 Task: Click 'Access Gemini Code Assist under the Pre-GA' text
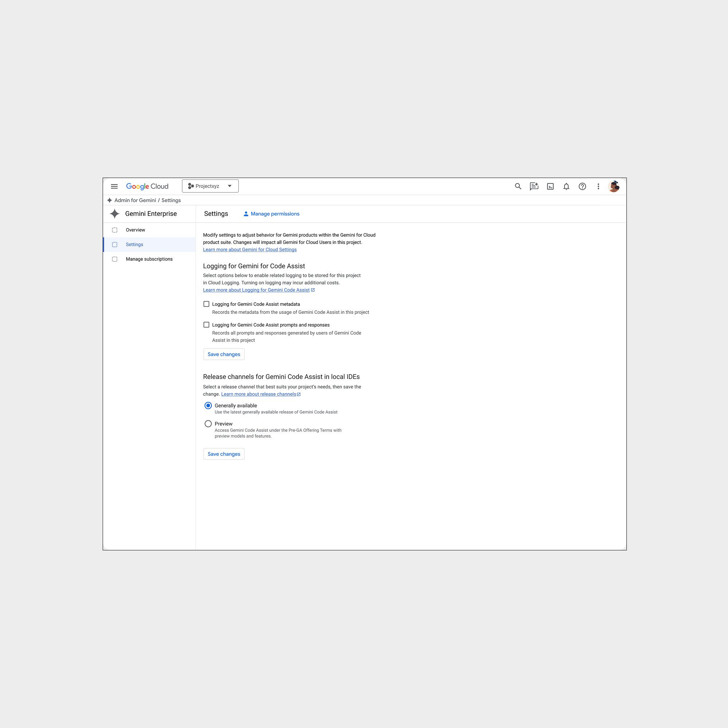coord(278,433)
